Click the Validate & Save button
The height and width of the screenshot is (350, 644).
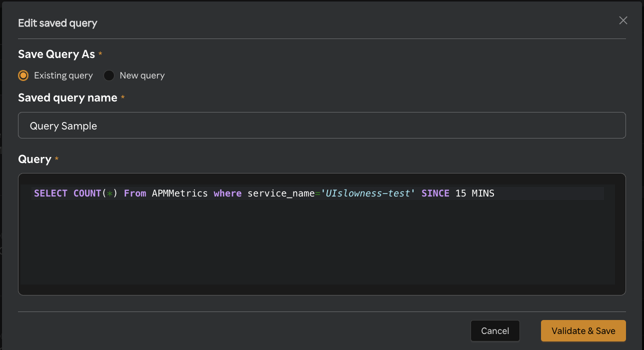click(583, 330)
